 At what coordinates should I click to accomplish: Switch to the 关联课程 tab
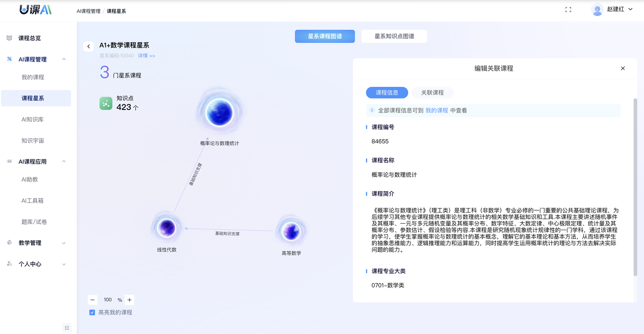point(432,92)
